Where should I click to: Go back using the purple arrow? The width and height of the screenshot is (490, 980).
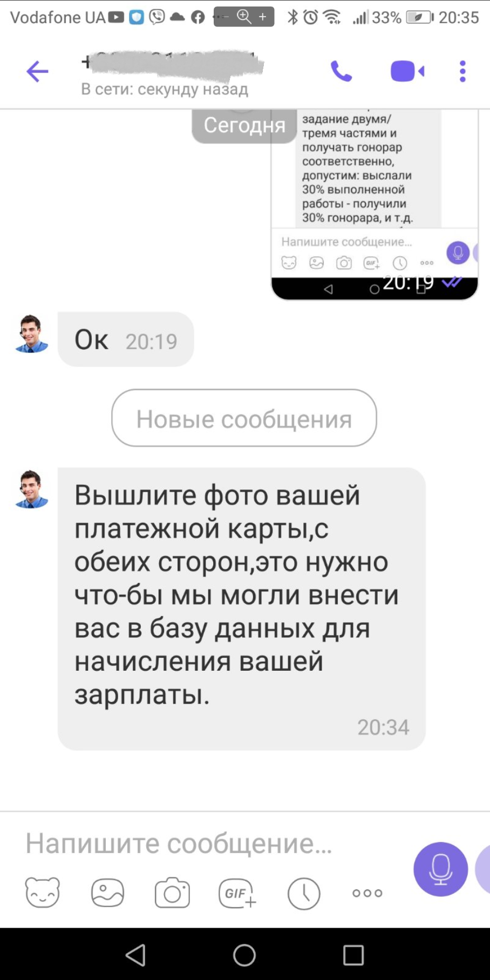[x=37, y=71]
